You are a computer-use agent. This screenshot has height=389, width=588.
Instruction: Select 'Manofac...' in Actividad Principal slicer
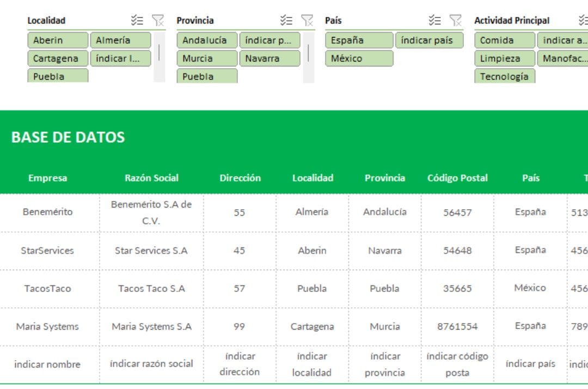(x=562, y=58)
